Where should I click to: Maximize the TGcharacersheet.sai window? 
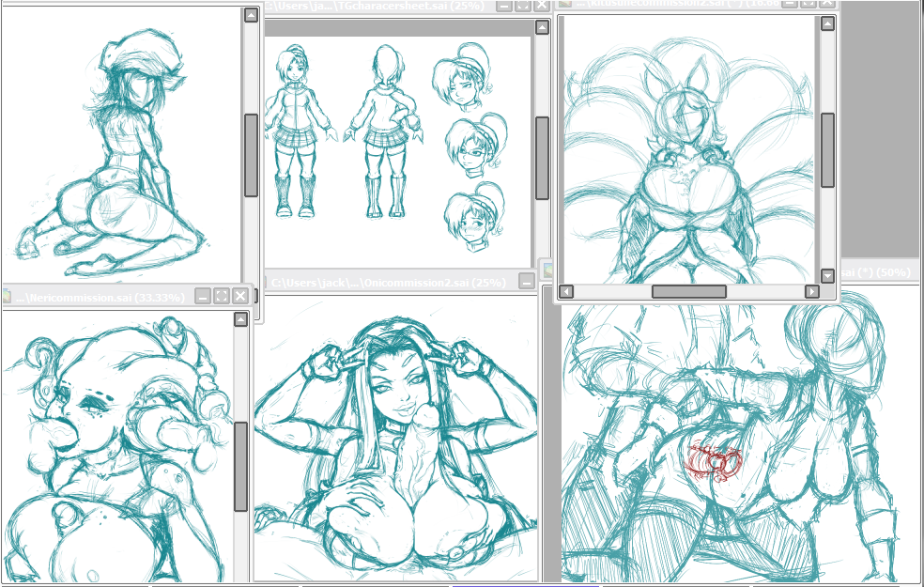pos(523,6)
